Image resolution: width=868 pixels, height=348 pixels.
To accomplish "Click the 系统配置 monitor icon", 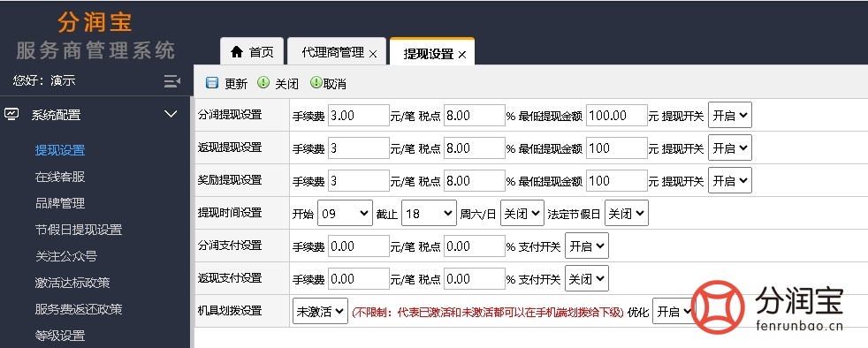I will tap(11, 115).
